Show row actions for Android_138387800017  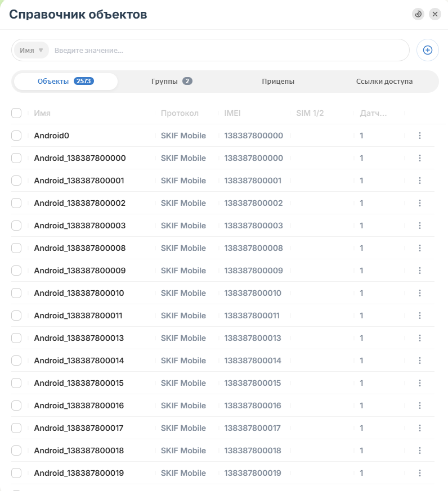click(420, 428)
